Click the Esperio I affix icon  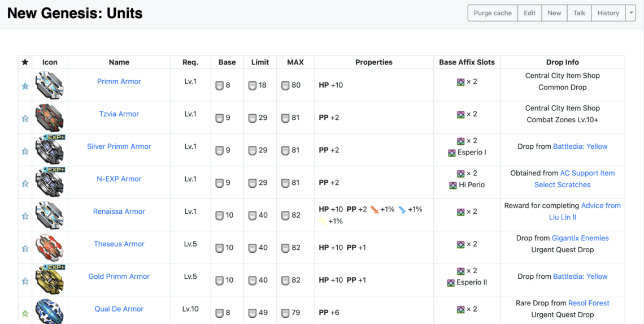pos(452,153)
